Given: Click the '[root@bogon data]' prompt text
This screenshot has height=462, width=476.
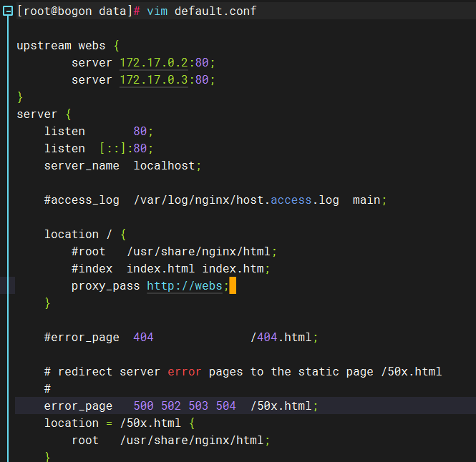Looking at the screenshot, I should click(x=75, y=11).
